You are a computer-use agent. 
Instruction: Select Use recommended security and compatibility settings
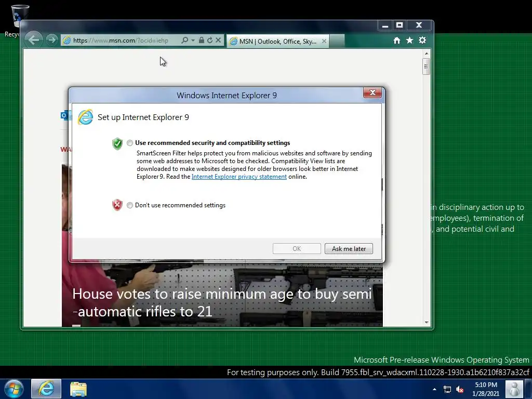pos(129,143)
